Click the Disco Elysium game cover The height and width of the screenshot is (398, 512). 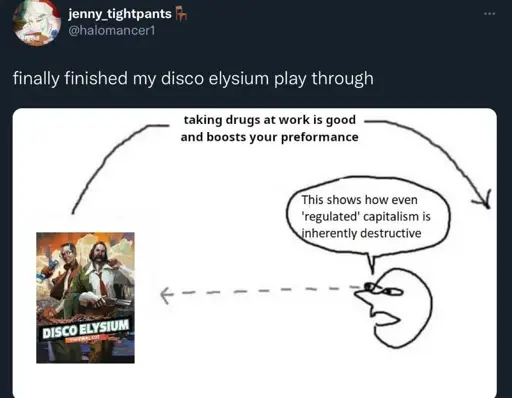pos(85,298)
